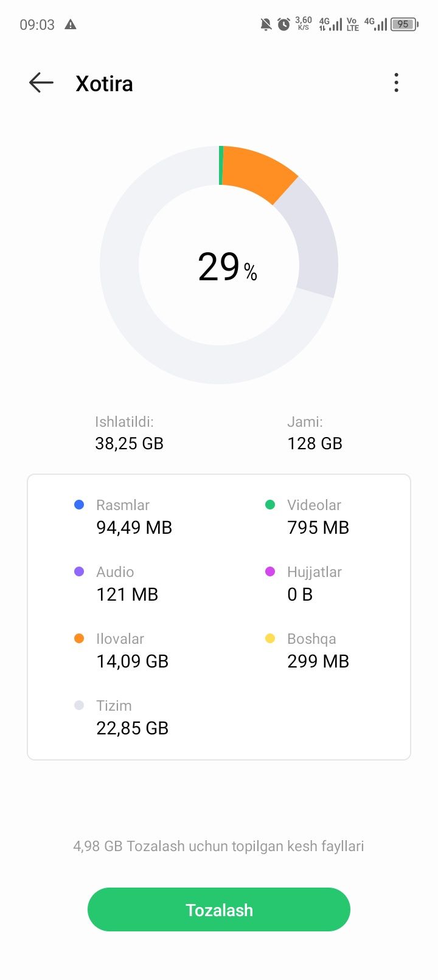This screenshot has width=438, height=980.
Task: Tap the grey Tizim chart segment
Action: point(310,237)
